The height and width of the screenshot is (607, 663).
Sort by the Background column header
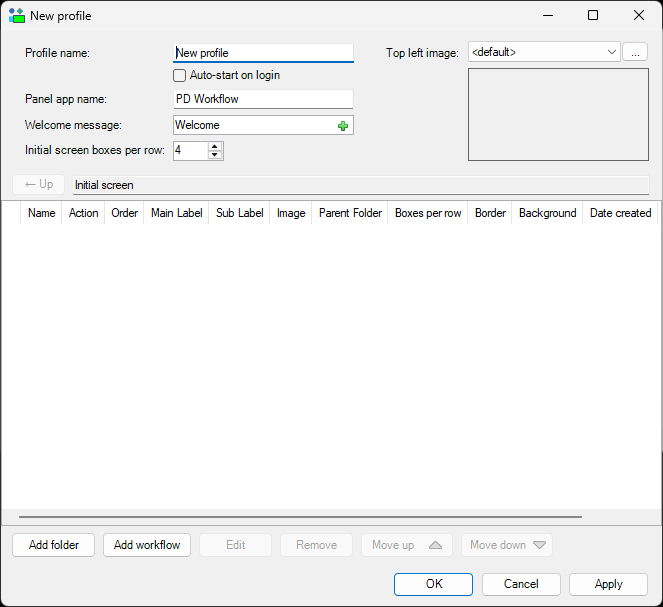[x=548, y=213]
